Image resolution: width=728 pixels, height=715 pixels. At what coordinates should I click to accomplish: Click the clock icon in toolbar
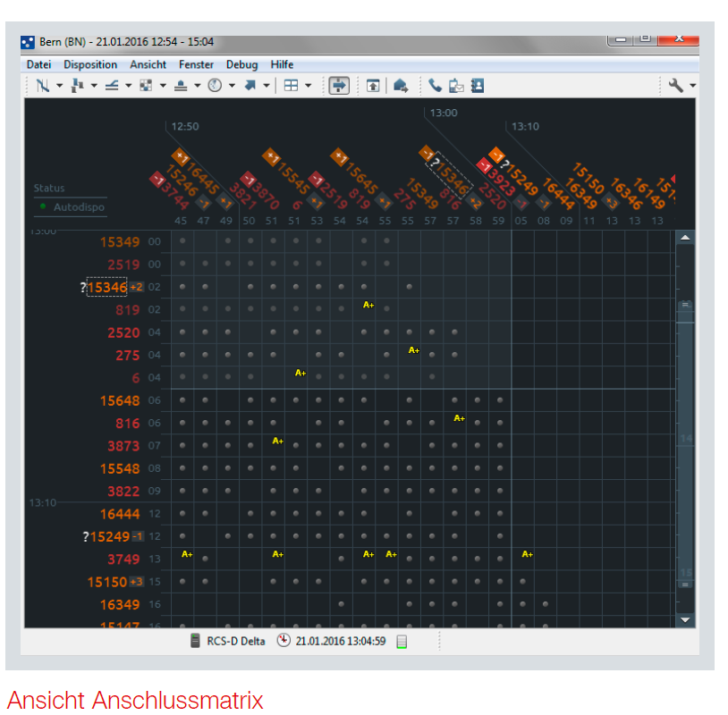215,86
